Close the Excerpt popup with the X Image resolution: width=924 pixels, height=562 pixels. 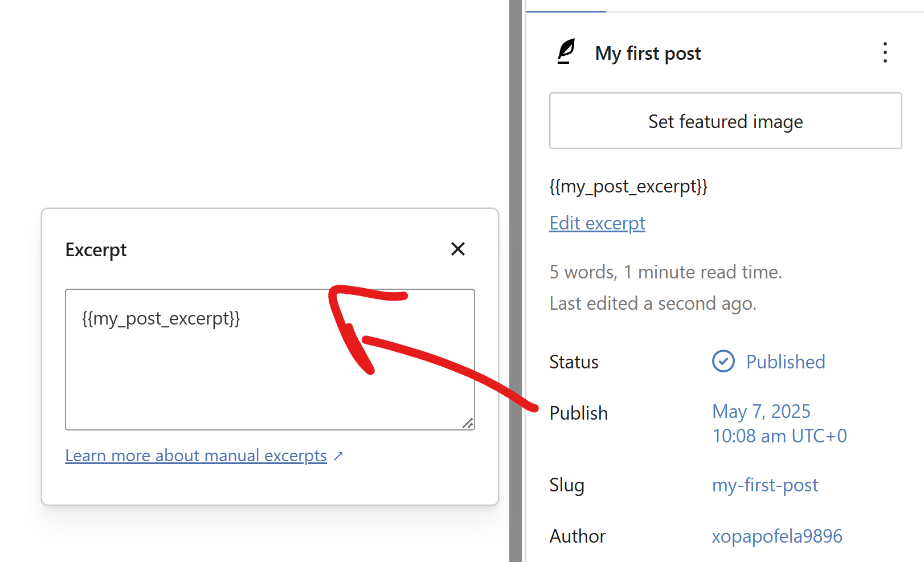(457, 249)
